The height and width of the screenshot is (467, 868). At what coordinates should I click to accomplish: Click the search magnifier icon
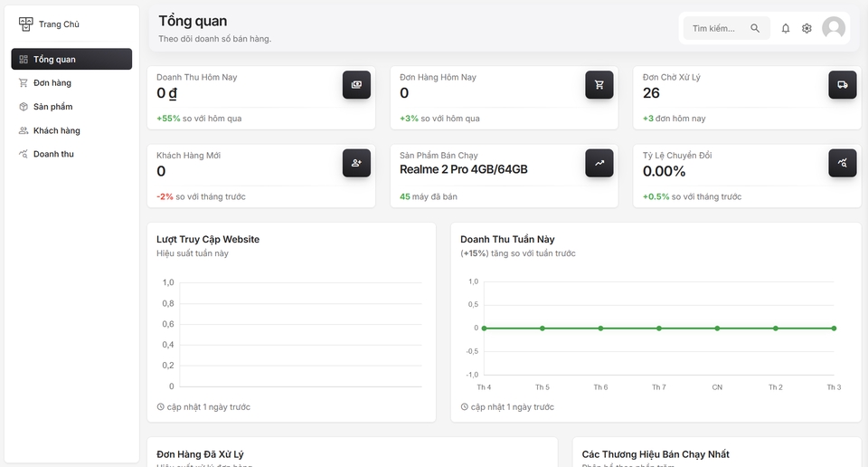[x=755, y=29]
